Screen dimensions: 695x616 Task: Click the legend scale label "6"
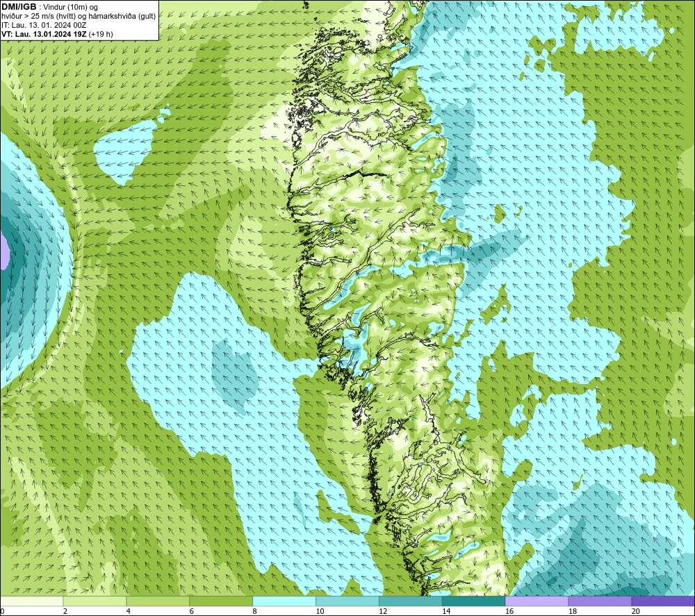pyautogui.click(x=192, y=612)
